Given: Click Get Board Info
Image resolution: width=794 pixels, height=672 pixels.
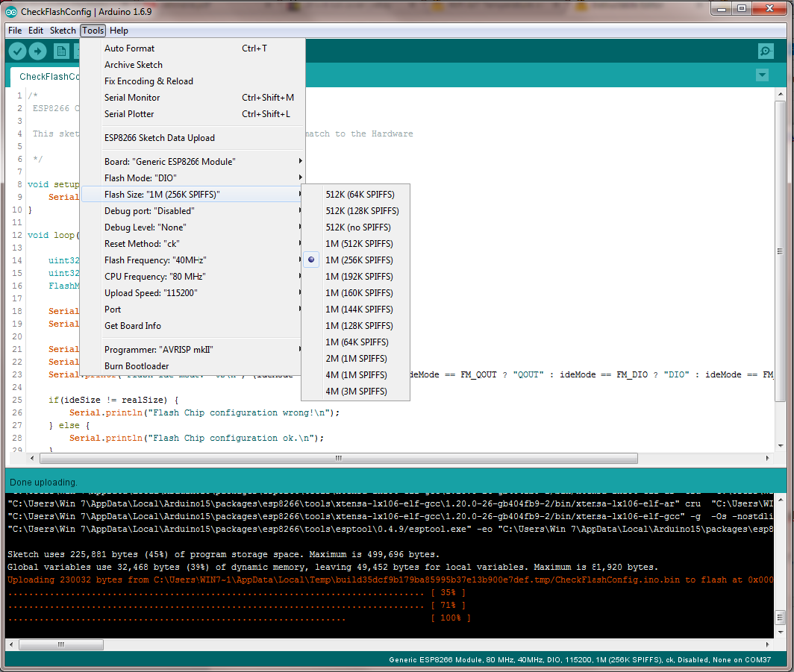Looking at the screenshot, I should tap(133, 326).
